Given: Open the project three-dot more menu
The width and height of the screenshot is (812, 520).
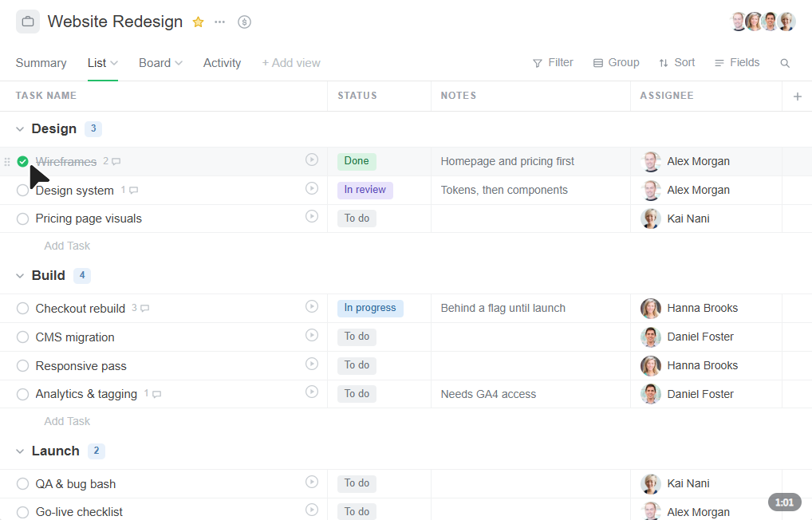Looking at the screenshot, I should (x=219, y=22).
